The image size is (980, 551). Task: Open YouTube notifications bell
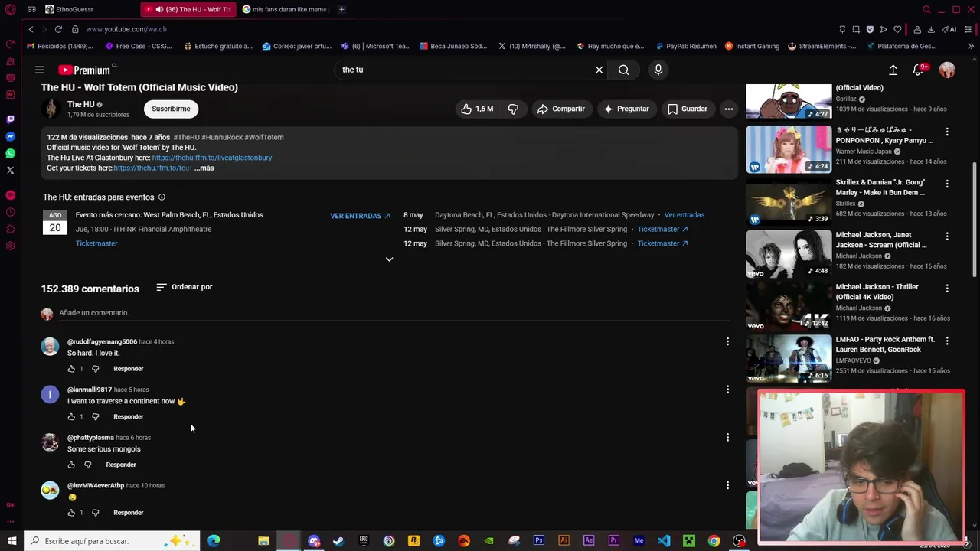point(918,70)
